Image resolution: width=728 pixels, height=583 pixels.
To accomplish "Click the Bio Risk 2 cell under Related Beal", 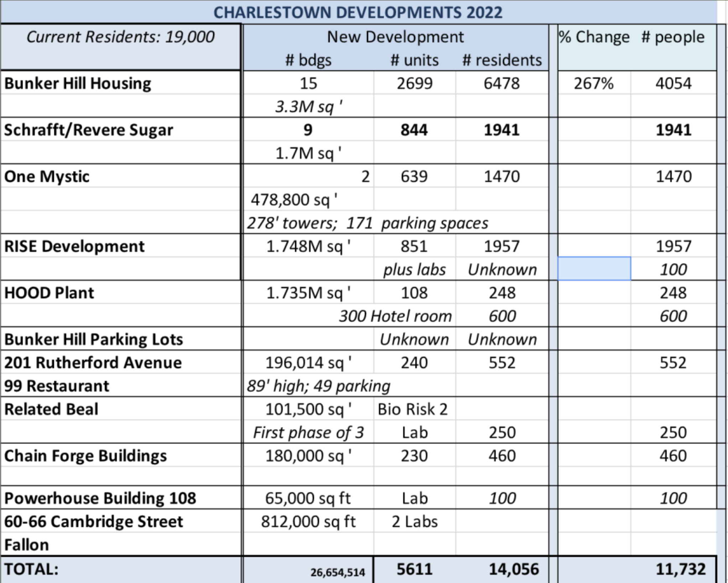I will 414,409.
